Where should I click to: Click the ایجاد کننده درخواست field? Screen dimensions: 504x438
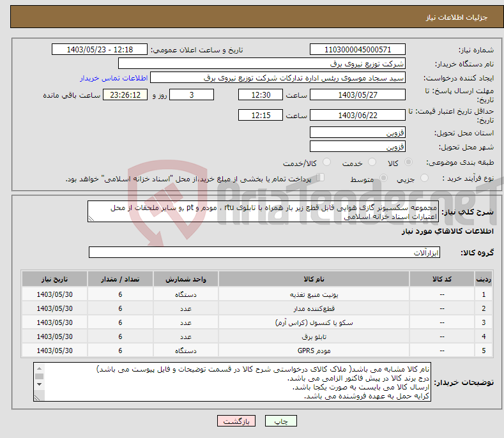tap(278, 78)
